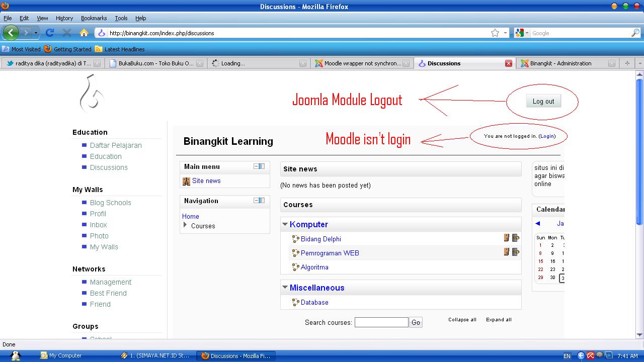Open the Edit menu

(x=24, y=18)
